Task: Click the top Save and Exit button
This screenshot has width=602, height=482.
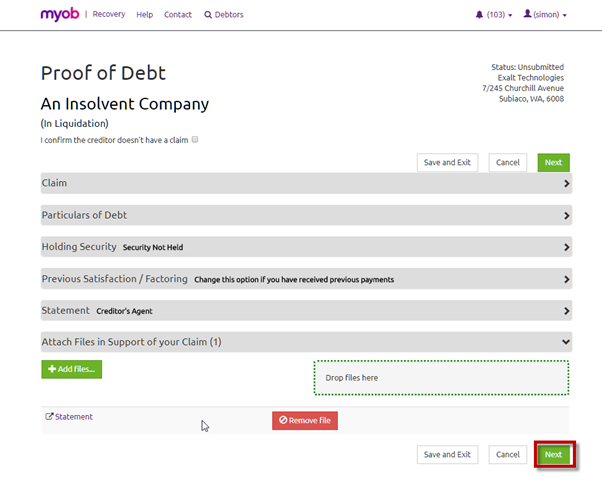Action: (x=447, y=162)
